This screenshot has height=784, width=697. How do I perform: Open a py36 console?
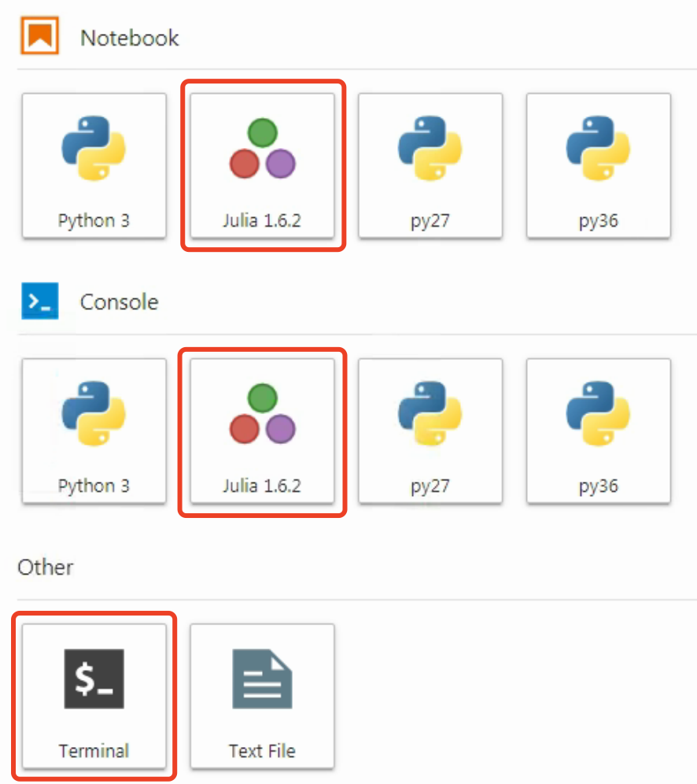click(x=599, y=431)
